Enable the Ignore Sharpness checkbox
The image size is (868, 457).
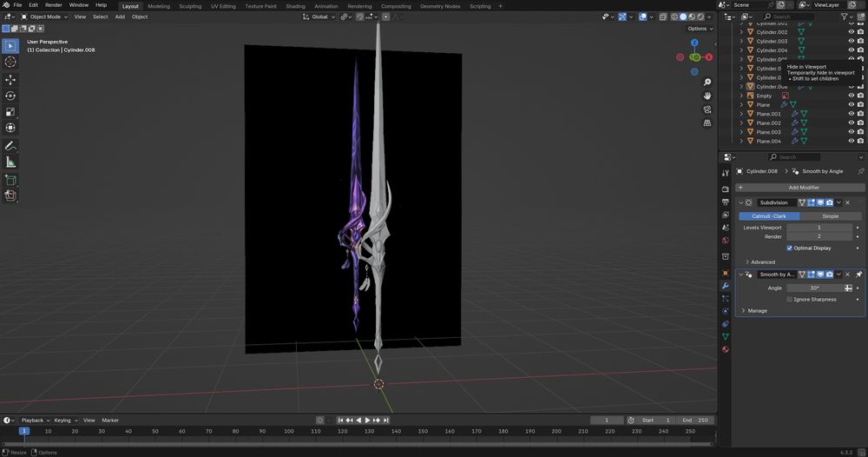[x=789, y=299]
